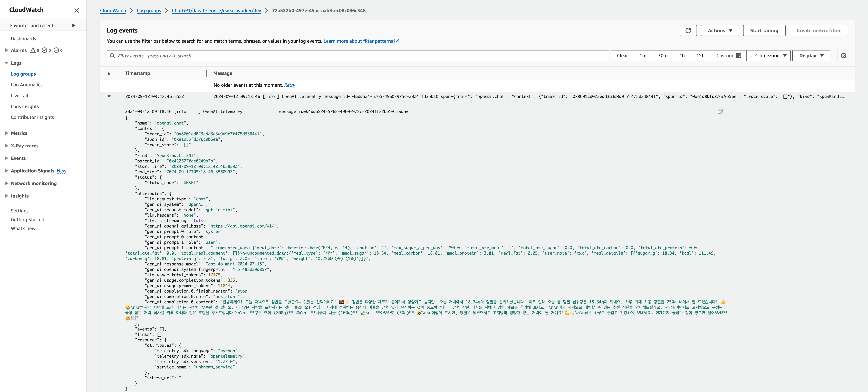
Task: Select the 30m time range
Action: [662, 56]
